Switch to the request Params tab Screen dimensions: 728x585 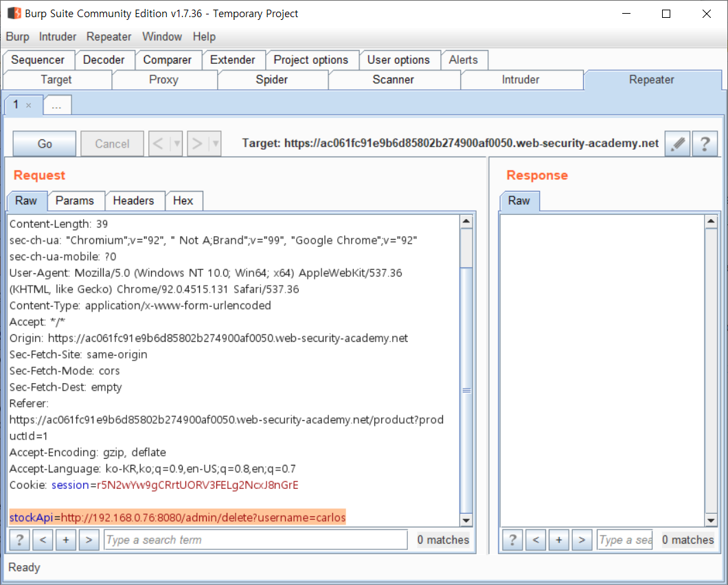click(75, 200)
